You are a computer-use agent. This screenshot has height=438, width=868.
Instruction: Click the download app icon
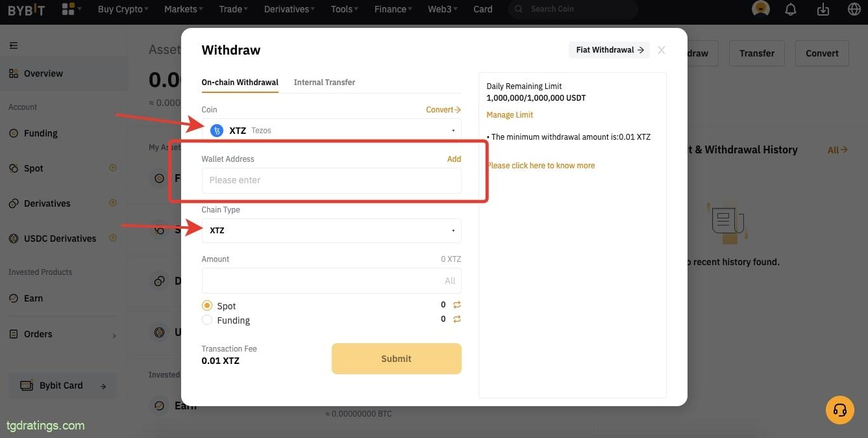click(x=823, y=9)
